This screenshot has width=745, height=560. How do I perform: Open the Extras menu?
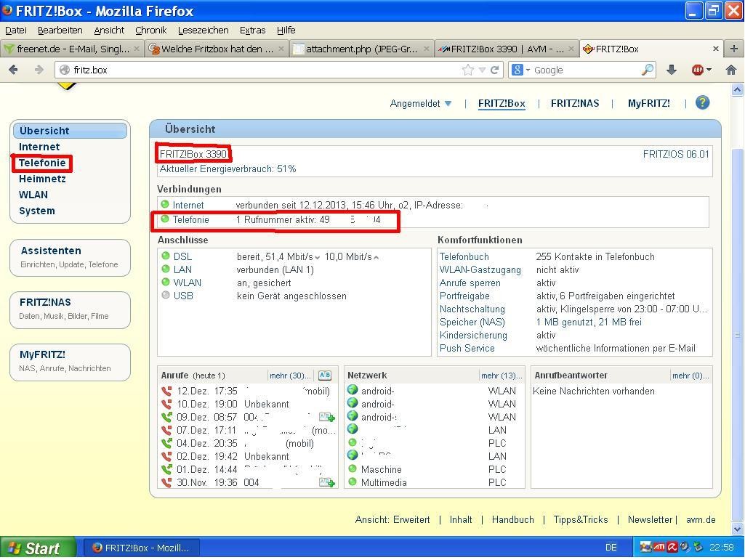point(252,30)
